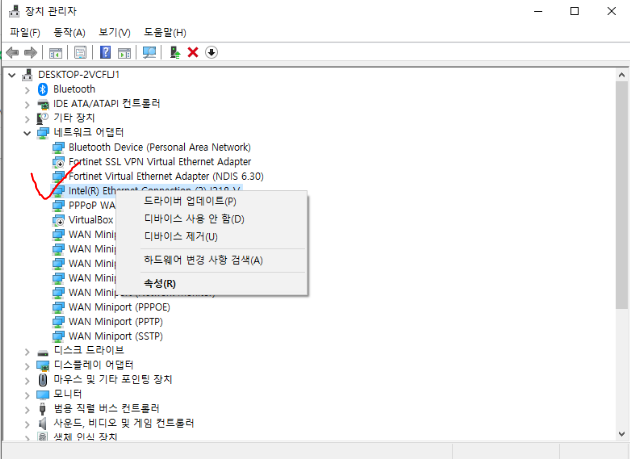The width and height of the screenshot is (630, 459).
Task: Click the vertical scrollbar thumb
Action: (x=622, y=195)
